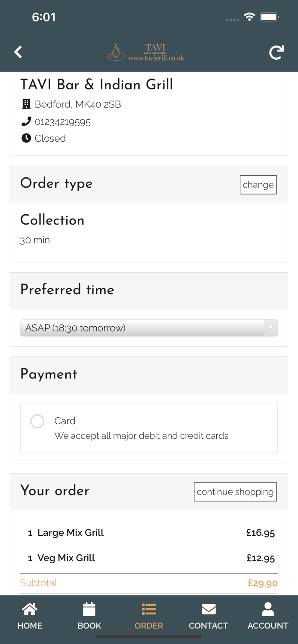Viewport: 298px width, 644px height.
Task: Click the dropdown arrow for ASAP time
Action: [270, 328]
